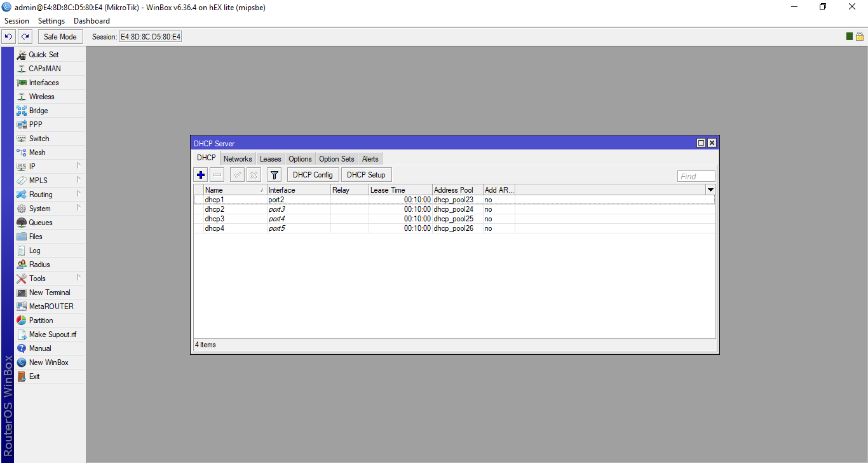Click the dhcp_pool26 cell

(x=458, y=228)
